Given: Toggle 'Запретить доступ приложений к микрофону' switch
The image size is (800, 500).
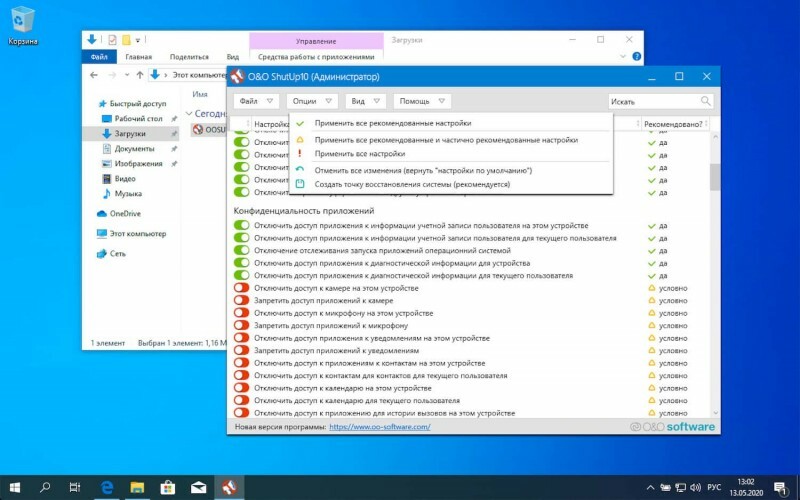Looking at the screenshot, I should (241, 325).
